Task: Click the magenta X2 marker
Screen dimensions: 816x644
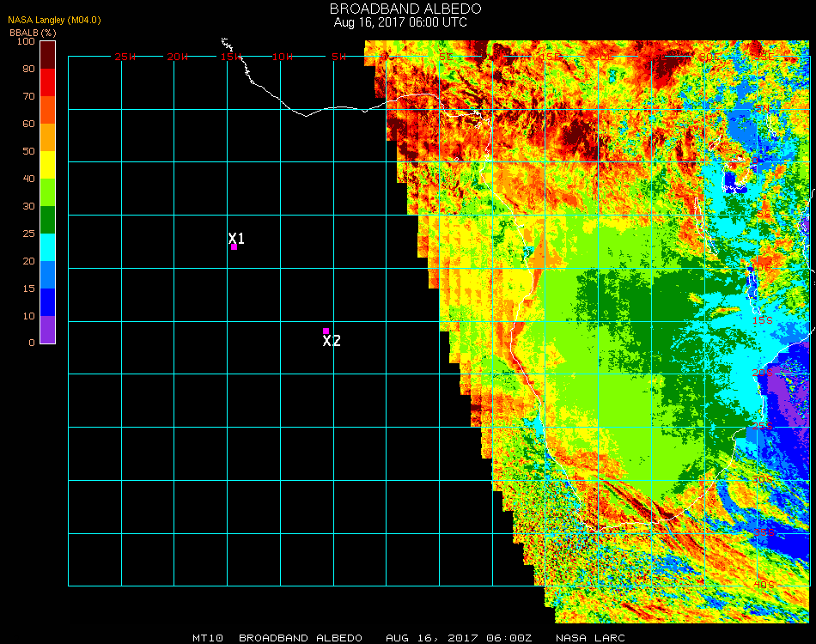Action: coord(326,331)
